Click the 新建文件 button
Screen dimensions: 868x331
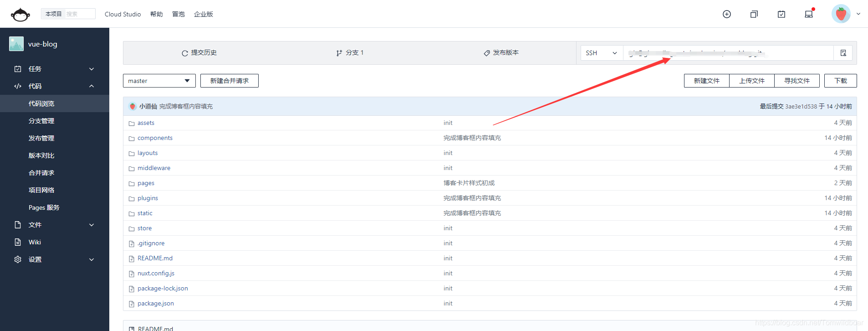[707, 81]
